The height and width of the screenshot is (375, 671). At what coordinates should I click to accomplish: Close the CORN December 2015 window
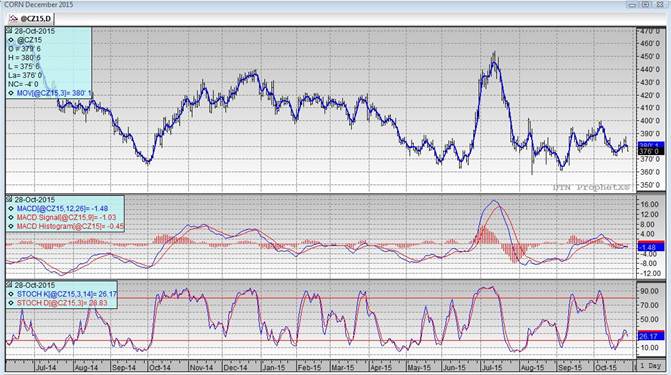pos(659,5)
